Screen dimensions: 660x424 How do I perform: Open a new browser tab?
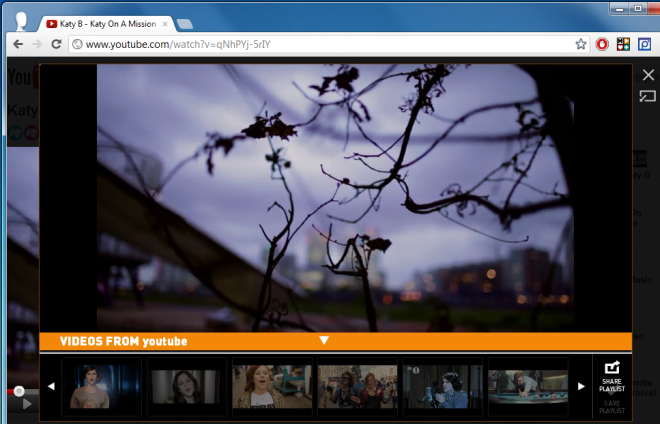point(185,24)
